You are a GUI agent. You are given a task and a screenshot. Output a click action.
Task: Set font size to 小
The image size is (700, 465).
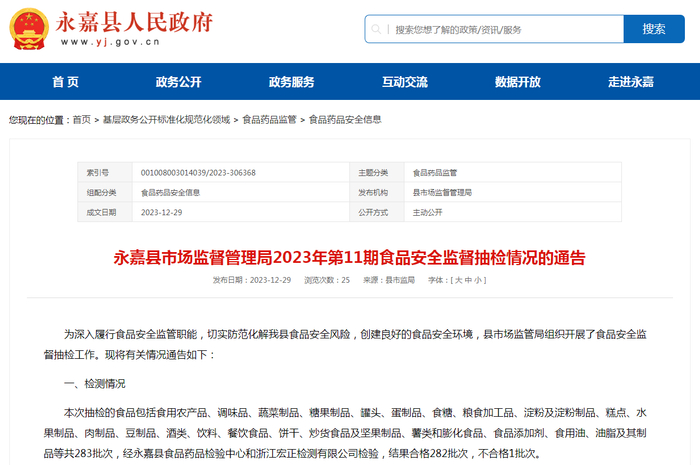[478, 280]
